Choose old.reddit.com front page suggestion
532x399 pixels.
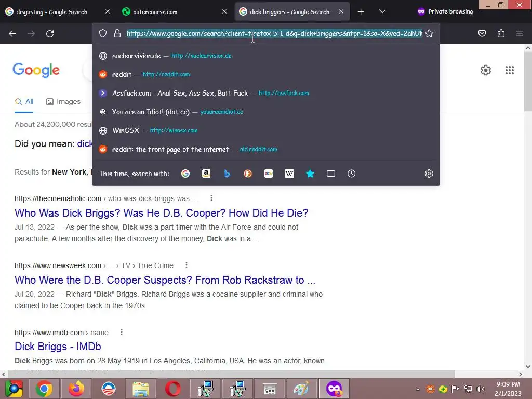pyautogui.click(x=265, y=149)
